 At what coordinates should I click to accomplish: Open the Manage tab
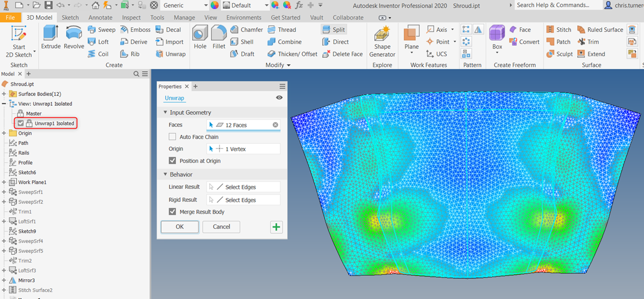click(184, 18)
